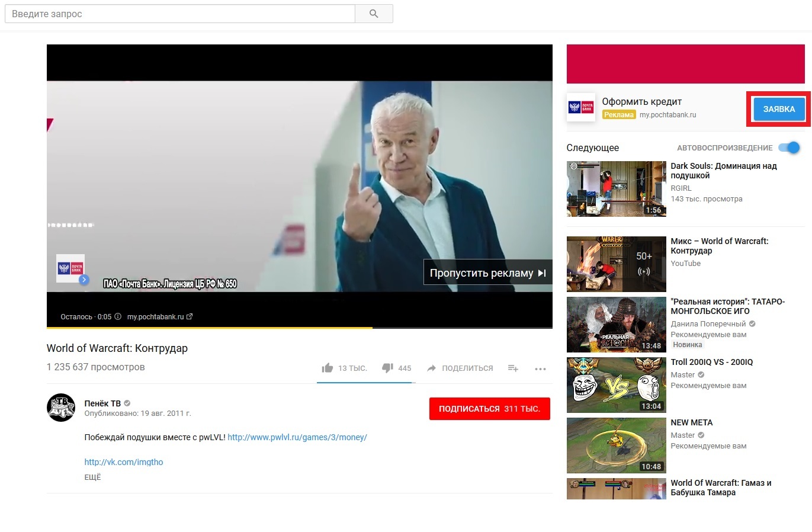Viewport: 812px width, 532px height.
Task: Expand the description with ЕЩЁ
Action: click(x=93, y=477)
